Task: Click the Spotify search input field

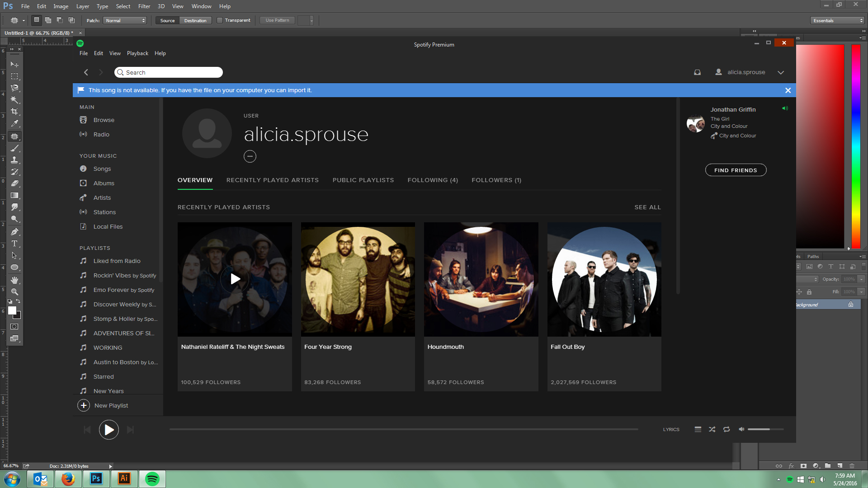Action: (169, 72)
